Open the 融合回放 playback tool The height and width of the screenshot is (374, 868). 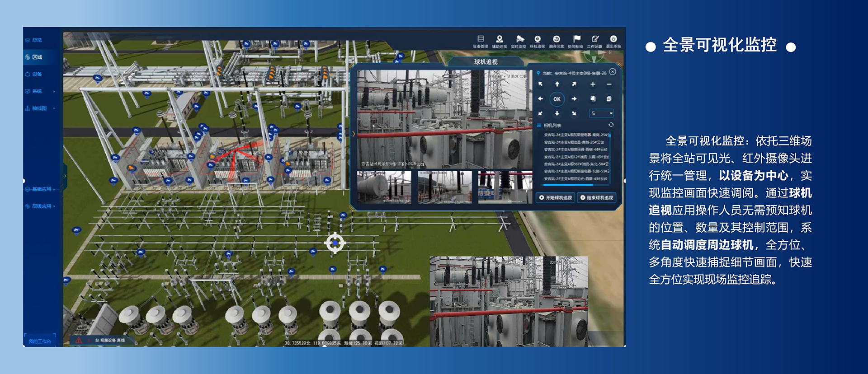(557, 40)
